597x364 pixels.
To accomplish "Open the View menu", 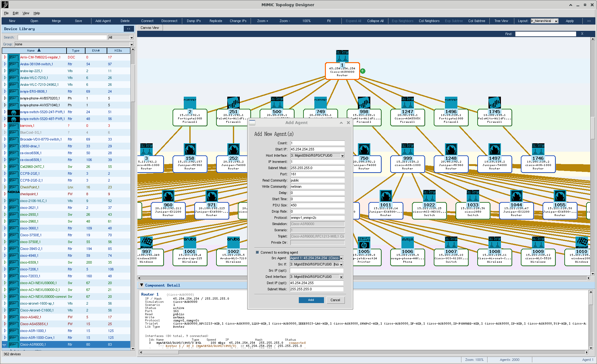I will pyautogui.click(x=26, y=13).
